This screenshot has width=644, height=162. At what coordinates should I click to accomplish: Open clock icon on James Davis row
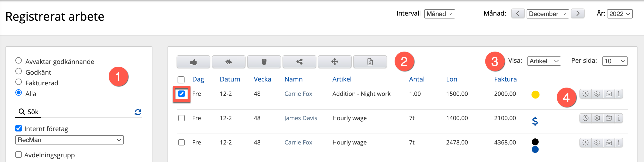pos(585,118)
